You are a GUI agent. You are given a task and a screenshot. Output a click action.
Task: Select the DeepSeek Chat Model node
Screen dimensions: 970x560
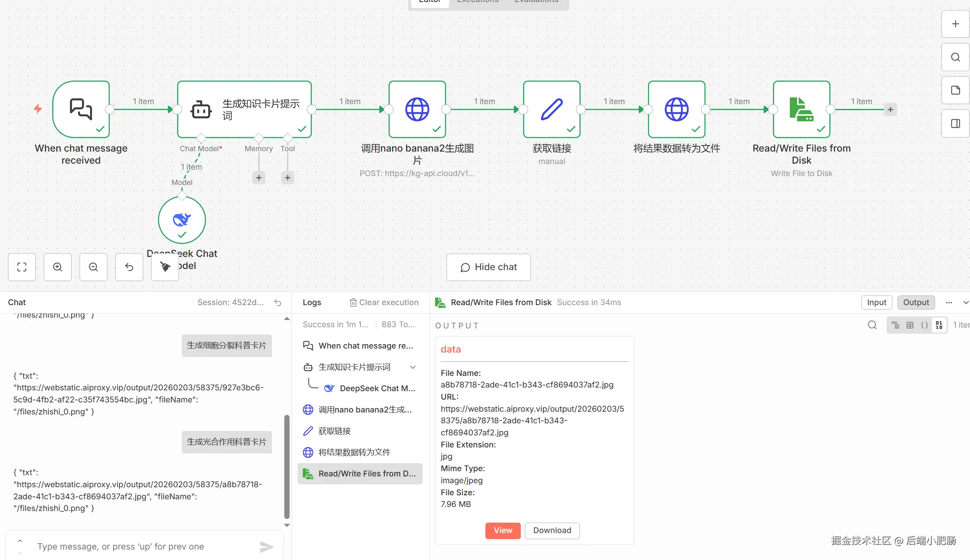182,220
